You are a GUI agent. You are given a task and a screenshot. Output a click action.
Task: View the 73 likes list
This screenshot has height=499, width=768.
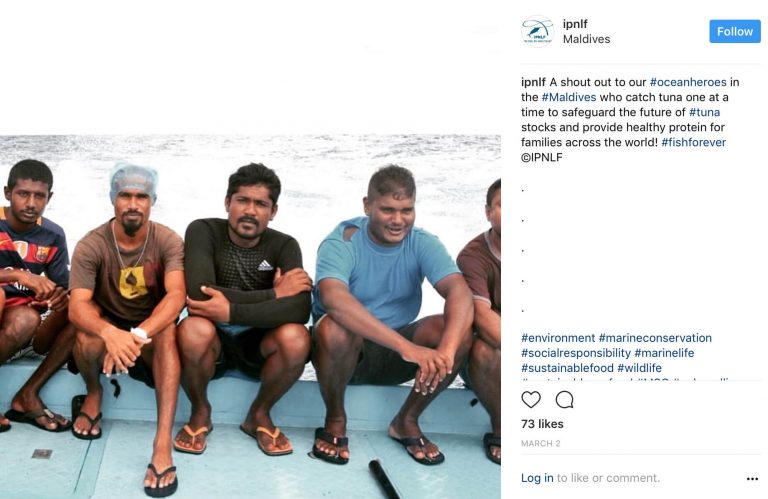pyautogui.click(x=542, y=424)
